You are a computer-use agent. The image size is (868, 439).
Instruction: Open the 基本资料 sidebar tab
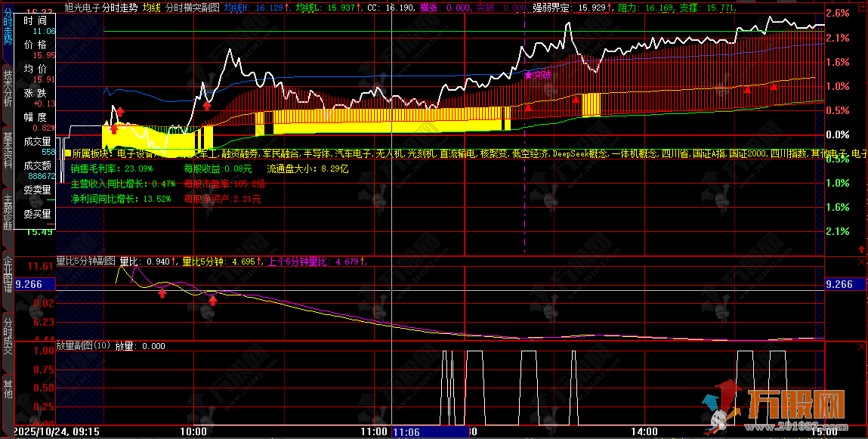pos(7,150)
